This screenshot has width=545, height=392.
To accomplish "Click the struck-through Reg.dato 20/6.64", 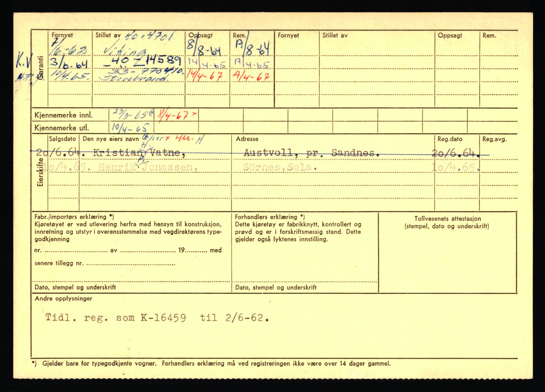I will [456, 153].
